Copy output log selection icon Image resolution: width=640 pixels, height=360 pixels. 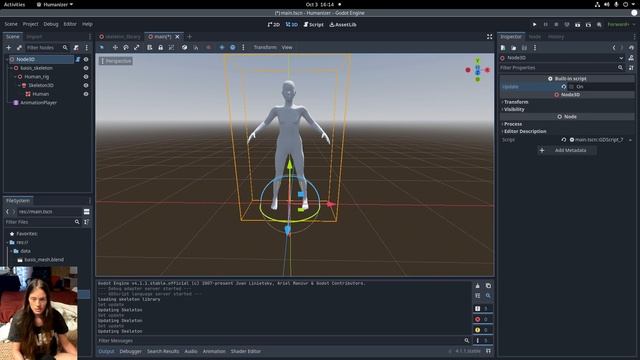[488, 286]
